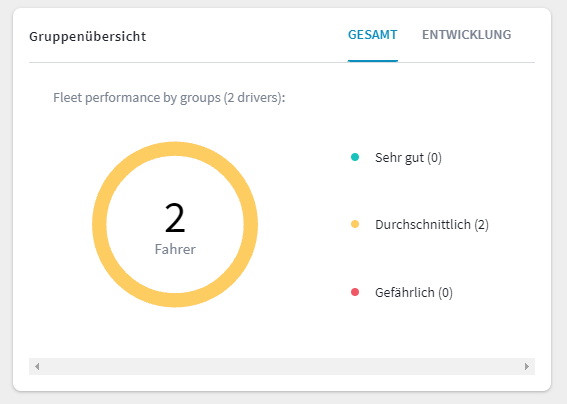
Task: Click the Fahrer label inside the donut
Action: (x=175, y=249)
